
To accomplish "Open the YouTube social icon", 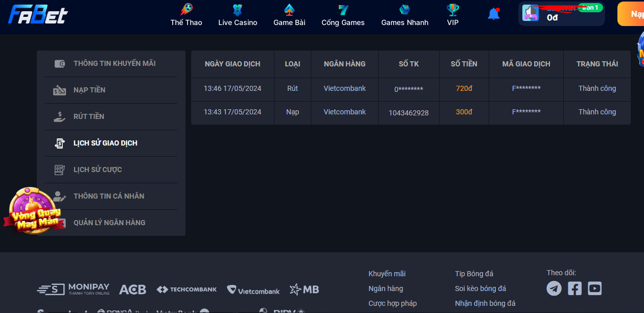I will (594, 288).
